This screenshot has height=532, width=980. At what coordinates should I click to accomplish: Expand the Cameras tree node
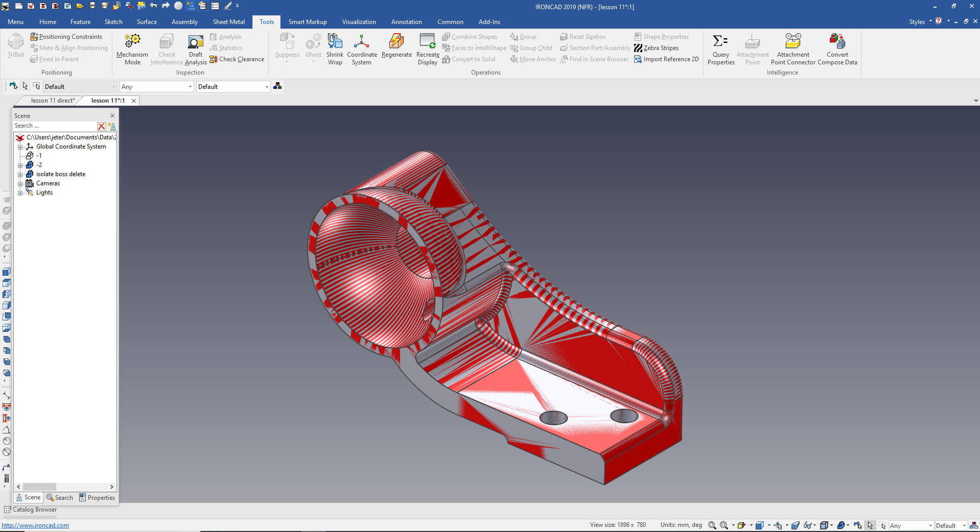pyautogui.click(x=20, y=184)
